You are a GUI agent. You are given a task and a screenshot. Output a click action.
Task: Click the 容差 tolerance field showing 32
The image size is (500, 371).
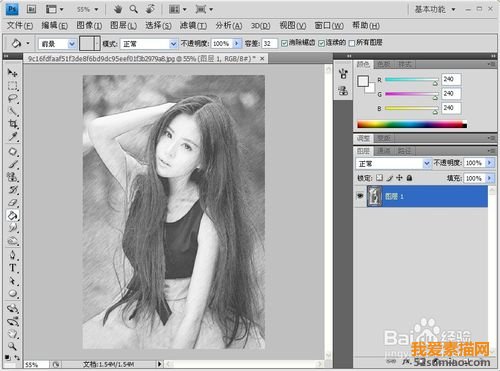pos(269,44)
